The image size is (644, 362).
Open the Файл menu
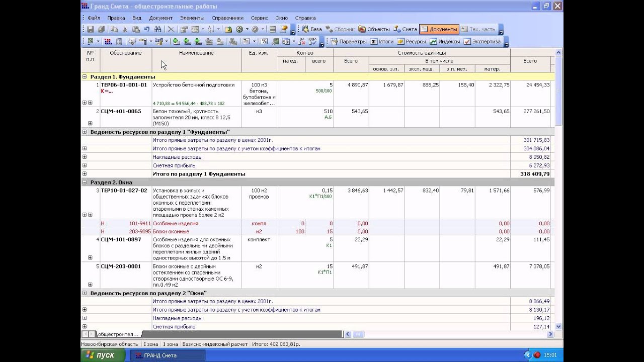pyautogui.click(x=94, y=18)
